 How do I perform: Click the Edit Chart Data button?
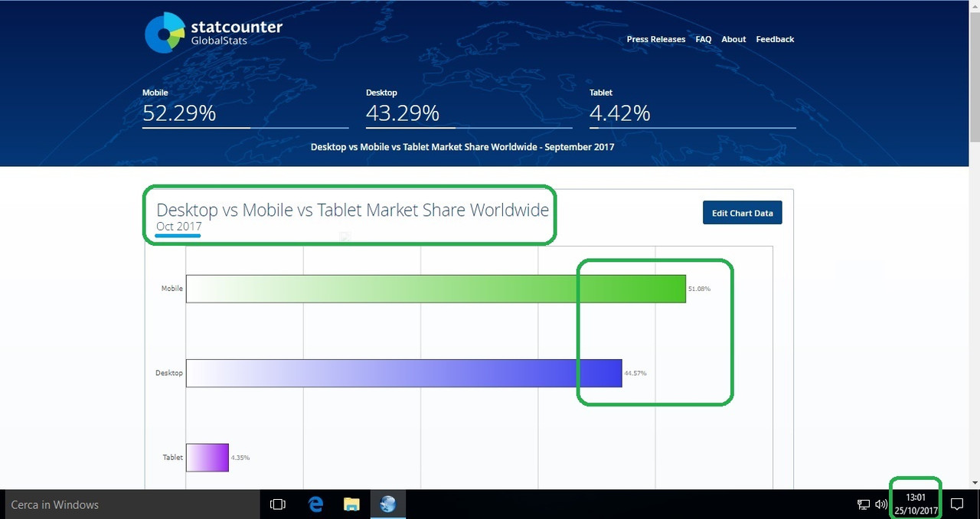click(x=743, y=213)
